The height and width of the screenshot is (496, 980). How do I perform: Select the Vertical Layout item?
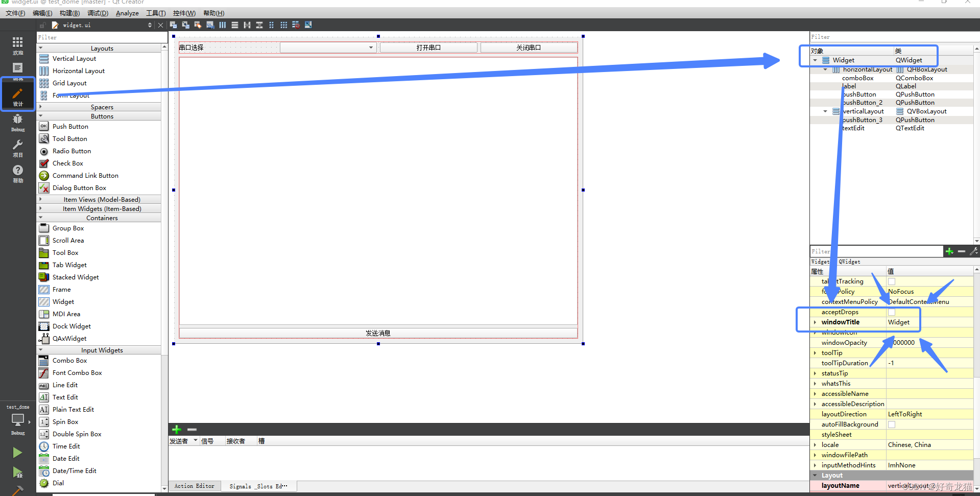74,59
